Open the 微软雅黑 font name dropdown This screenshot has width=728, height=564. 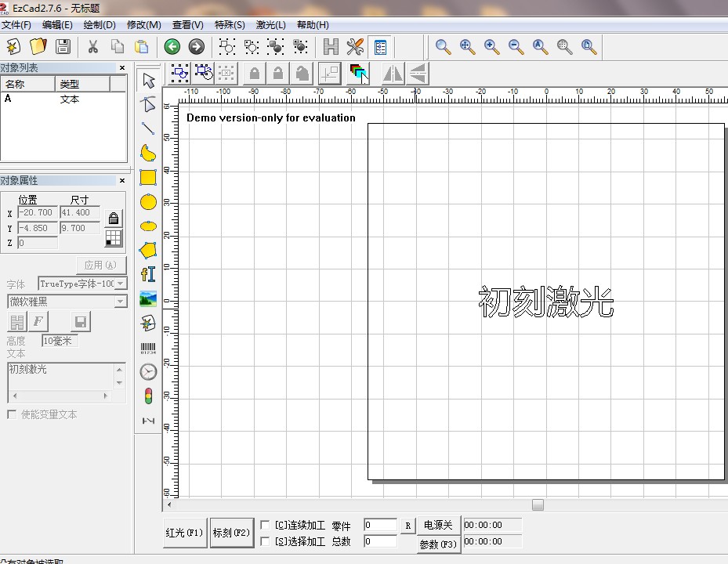[x=121, y=302]
